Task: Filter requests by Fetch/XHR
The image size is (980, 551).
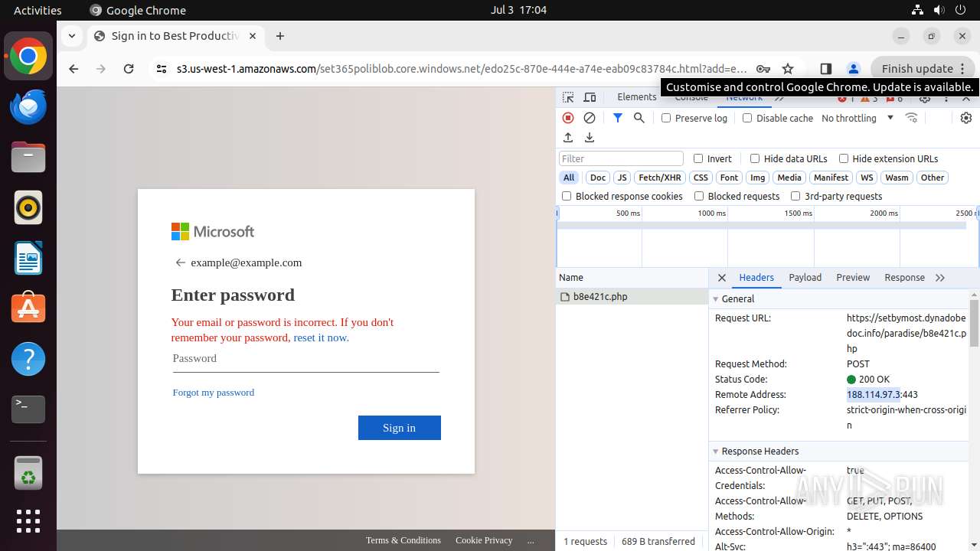Action: pos(660,178)
